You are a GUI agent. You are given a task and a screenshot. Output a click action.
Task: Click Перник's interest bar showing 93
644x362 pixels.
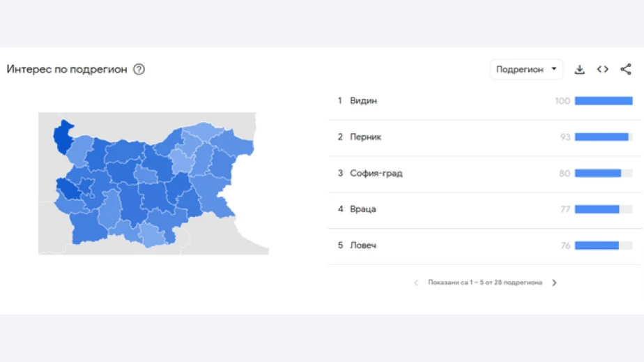(x=602, y=137)
